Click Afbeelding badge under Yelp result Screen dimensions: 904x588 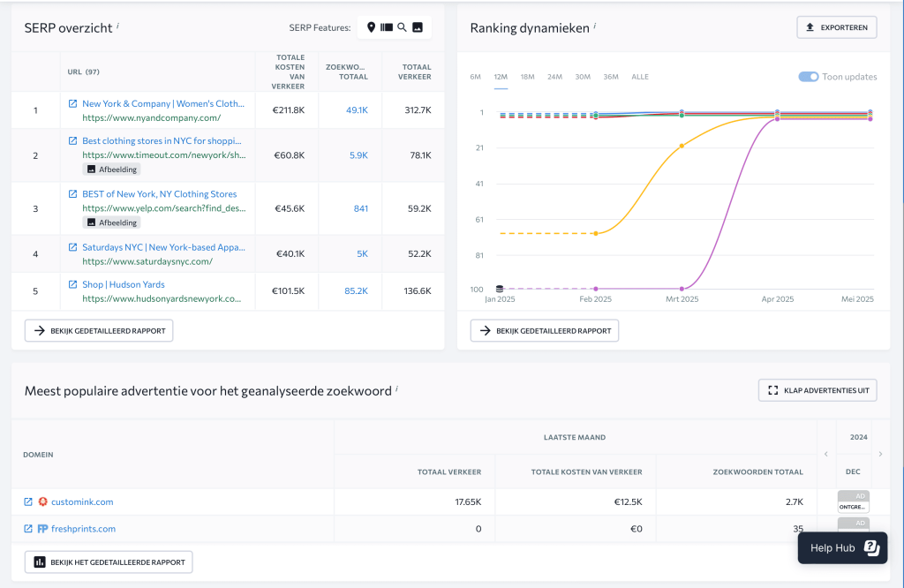112,222
